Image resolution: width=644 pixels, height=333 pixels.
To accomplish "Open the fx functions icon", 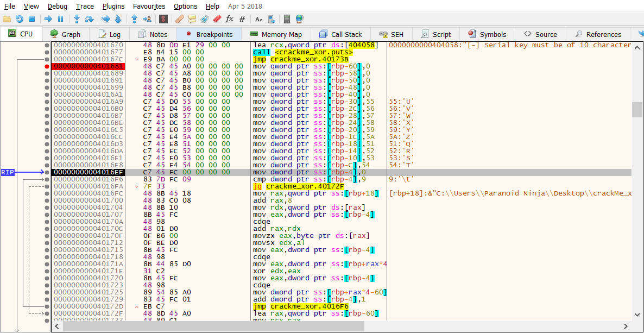I will [229, 19].
